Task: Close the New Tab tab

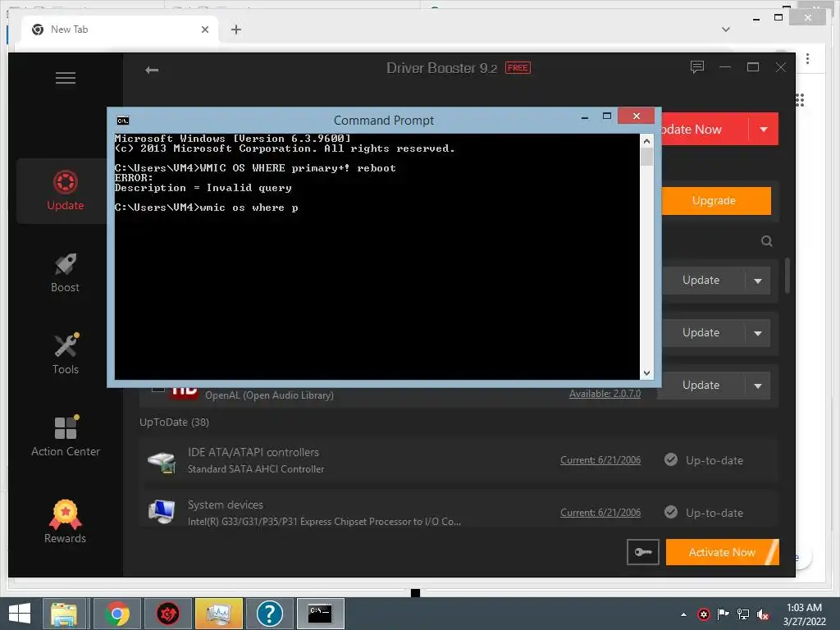Action: [204, 30]
